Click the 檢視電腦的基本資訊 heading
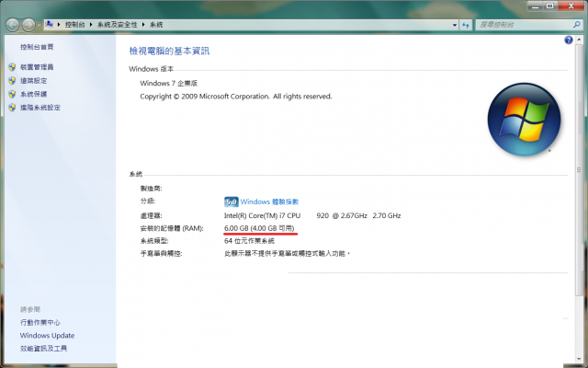Image resolution: width=588 pixels, height=368 pixels. point(169,52)
